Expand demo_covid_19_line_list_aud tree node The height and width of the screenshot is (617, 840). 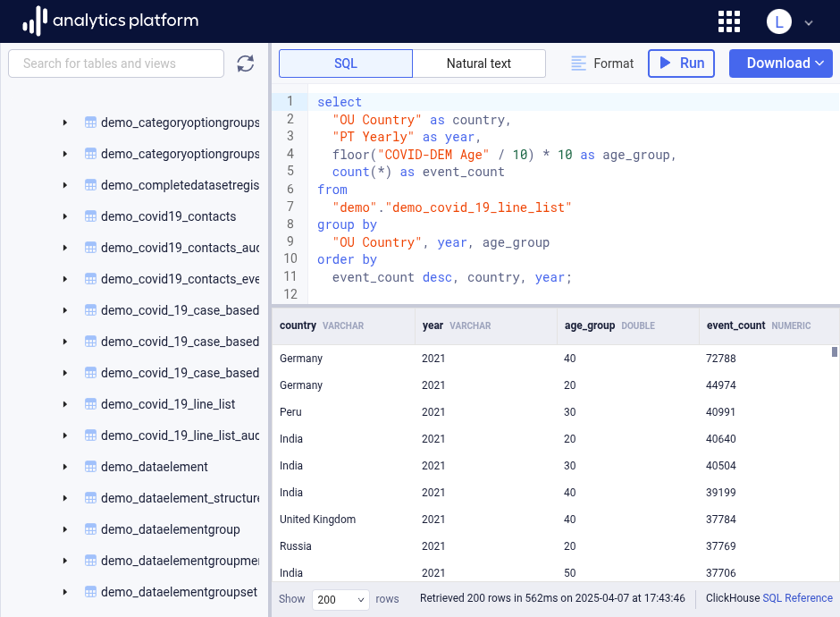tap(65, 435)
